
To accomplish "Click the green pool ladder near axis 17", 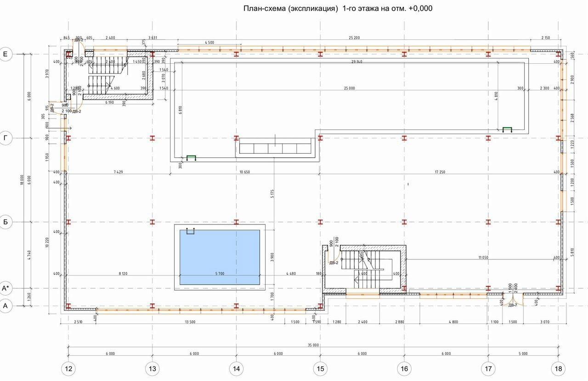I will coord(507,129).
